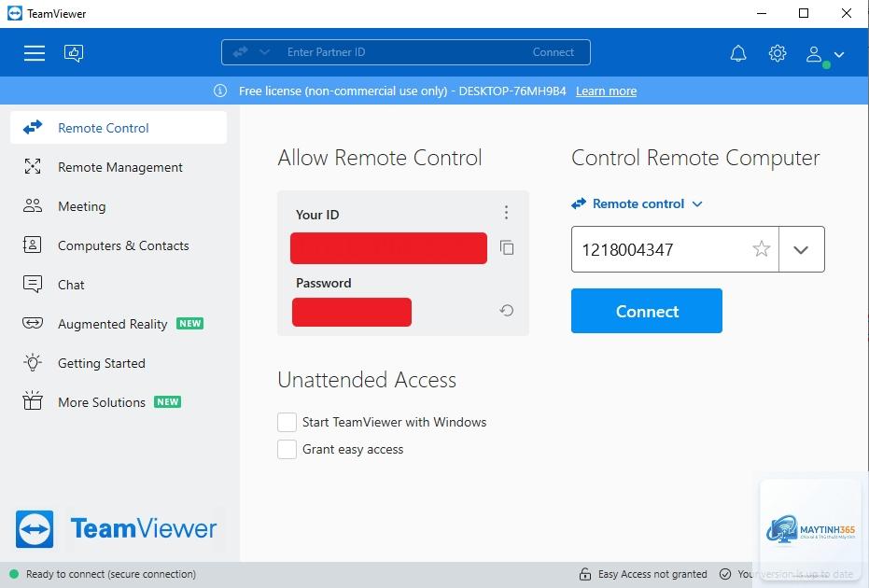Open Augmented Reality in the sidebar
This screenshot has height=588, width=869.
coord(119,324)
